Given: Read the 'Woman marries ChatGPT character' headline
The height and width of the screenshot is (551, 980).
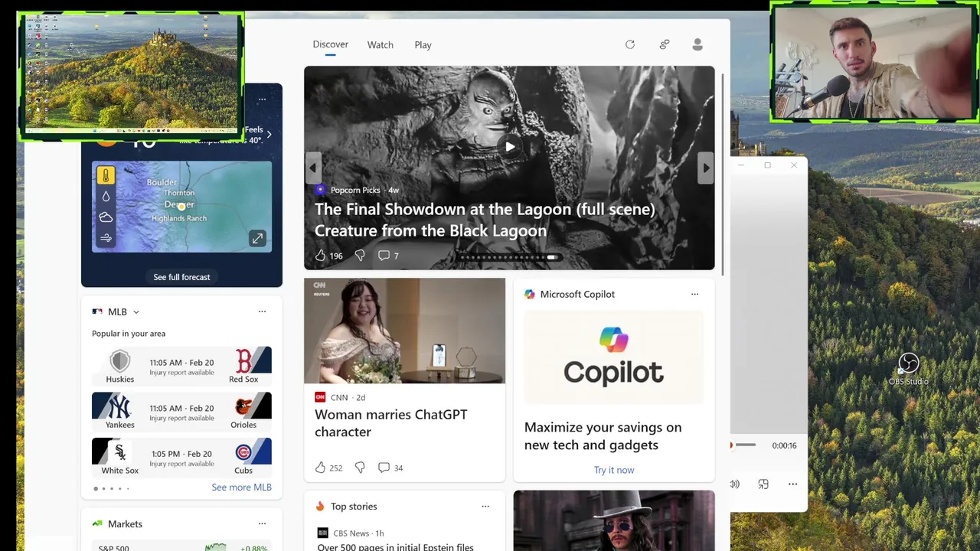Looking at the screenshot, I should [x=390, y=423].
